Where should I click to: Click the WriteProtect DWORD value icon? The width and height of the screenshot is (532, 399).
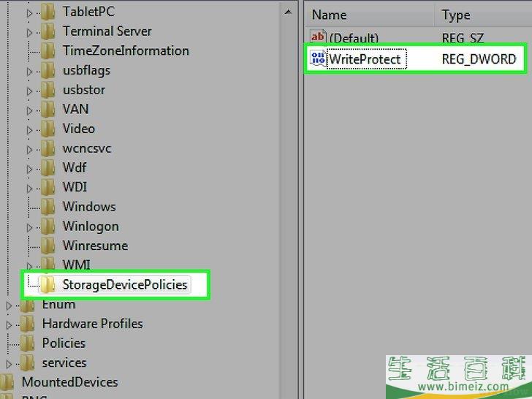tap(318, 59)
